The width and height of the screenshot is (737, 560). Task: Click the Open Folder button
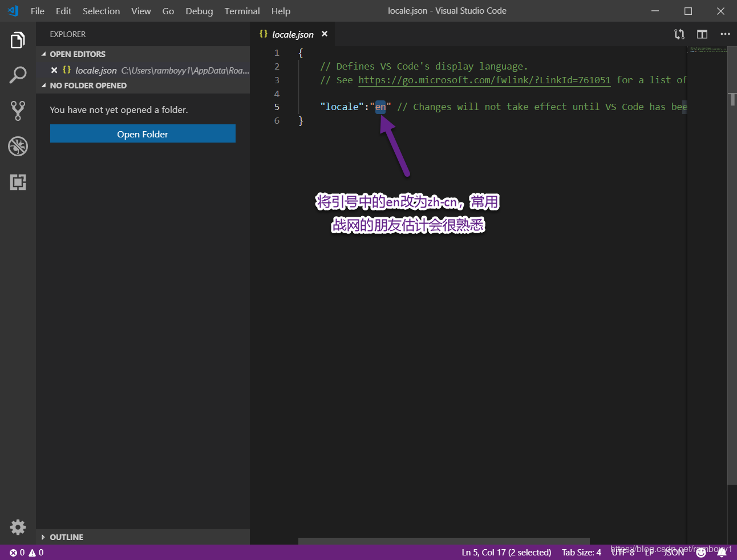click(x=143, y=134)
